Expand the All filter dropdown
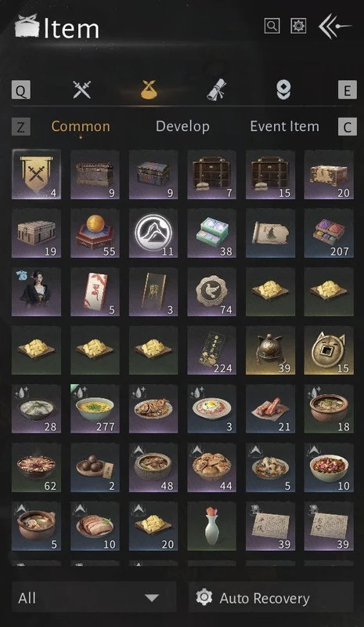Screen dimensions: 364x627 point(94,598)
